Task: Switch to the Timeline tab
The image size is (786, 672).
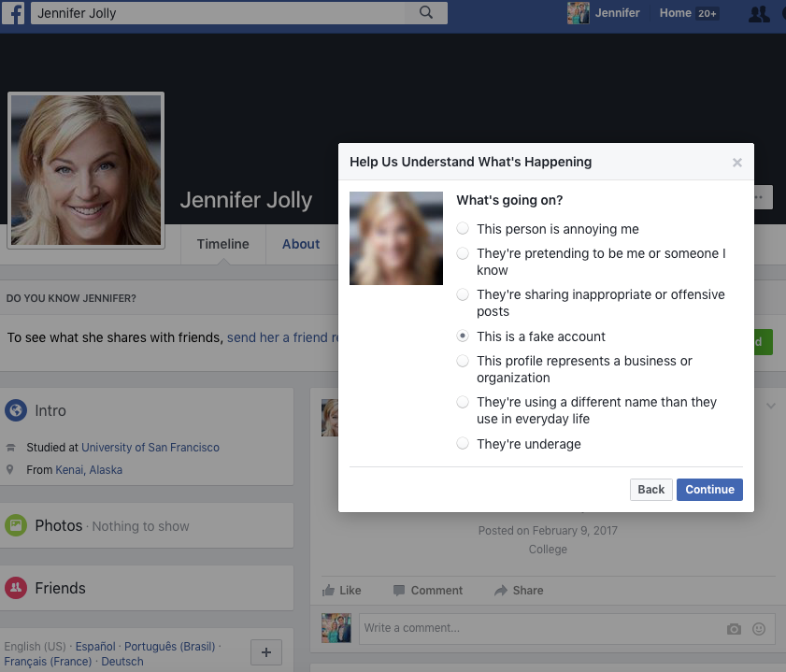Action: click(x=222, y=244)
